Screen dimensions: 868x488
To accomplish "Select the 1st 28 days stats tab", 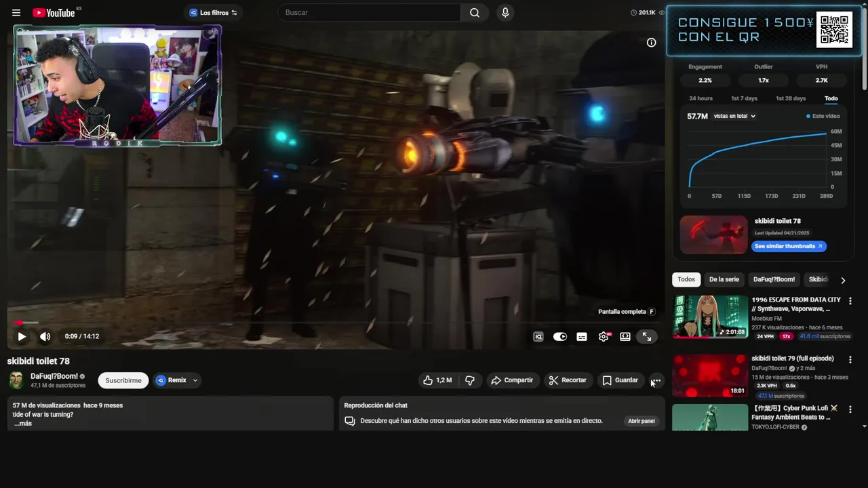I will pos(791,98).
